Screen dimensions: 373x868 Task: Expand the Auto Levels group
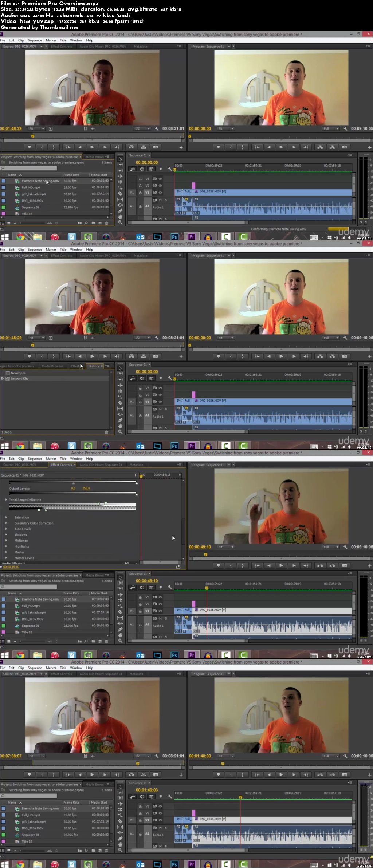pos(6,529)
